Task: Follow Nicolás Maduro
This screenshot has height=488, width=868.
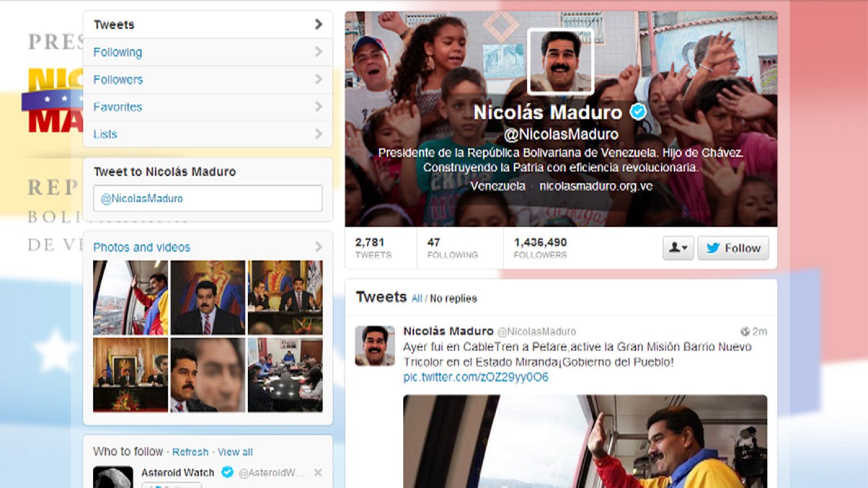Action: [733, 248]
